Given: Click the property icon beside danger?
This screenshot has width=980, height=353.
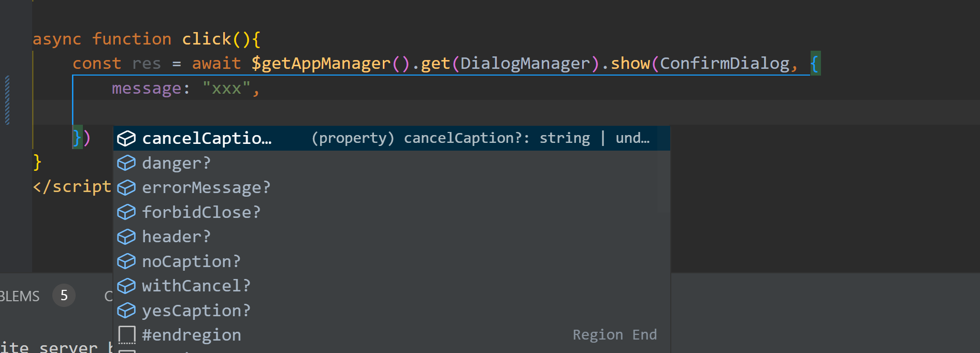Looking at the screenshot, I should [126, 163].
